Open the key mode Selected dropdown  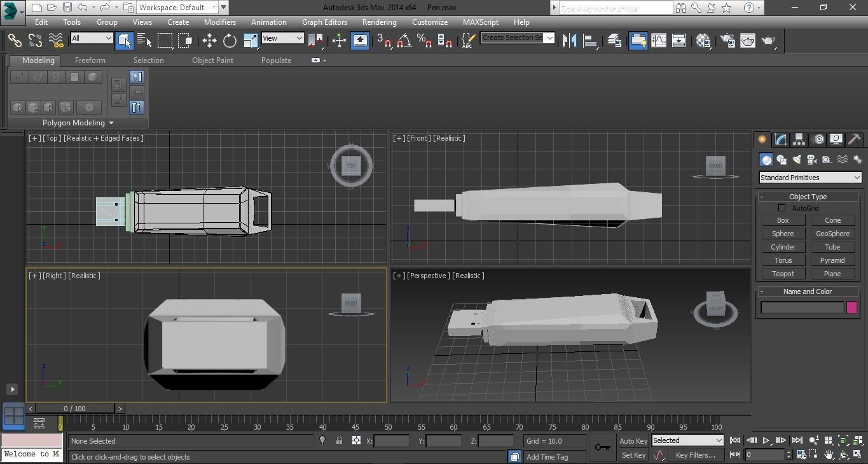point(687,440)
